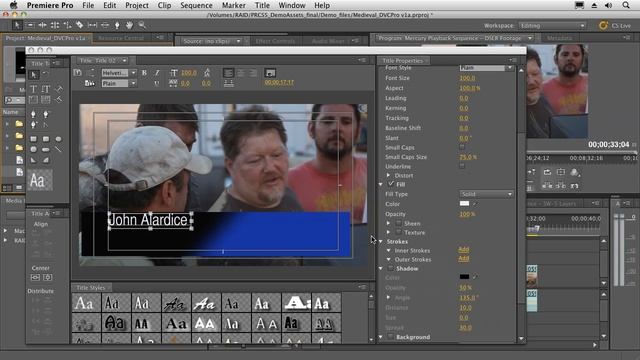Select the horizontal Type tool

(x=34, y=89)
